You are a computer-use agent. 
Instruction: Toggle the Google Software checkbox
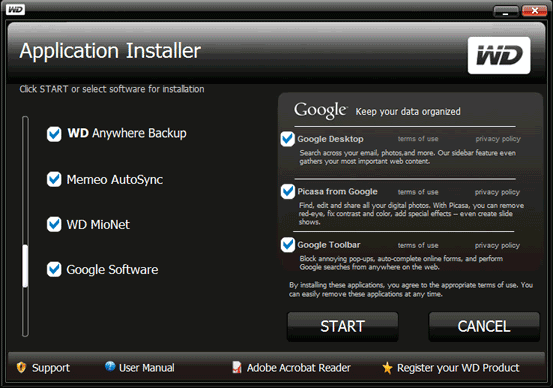pyautogui.click(x=54, y=269)
